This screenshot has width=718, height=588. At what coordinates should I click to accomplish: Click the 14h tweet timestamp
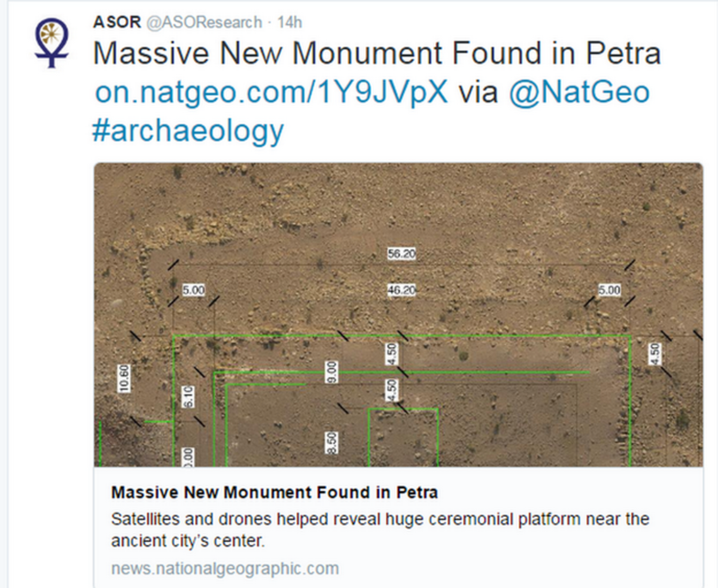[x=290, y=23]
